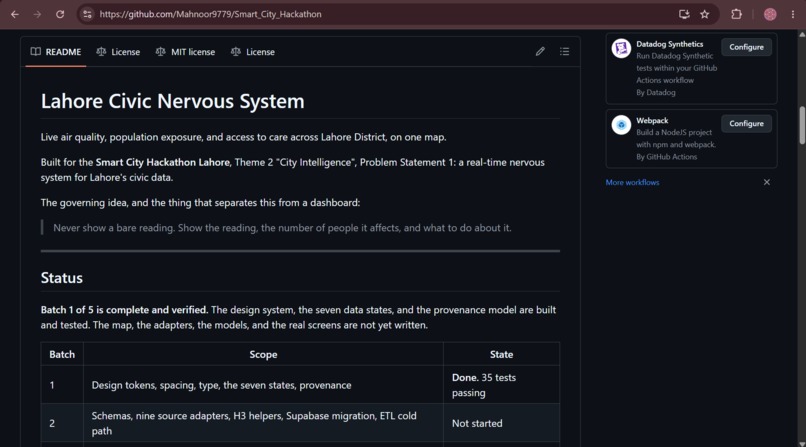Click the 'Batch 1 of 5 is complete' text

(124, 310)
